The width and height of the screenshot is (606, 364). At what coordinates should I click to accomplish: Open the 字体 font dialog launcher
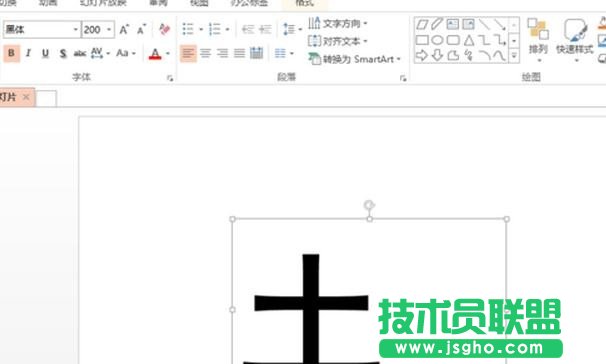(170, 78)
